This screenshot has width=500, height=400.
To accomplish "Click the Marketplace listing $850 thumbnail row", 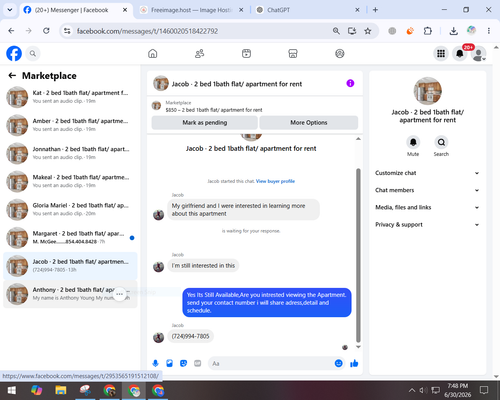I will pyautogui.click(x=255, y=106).
